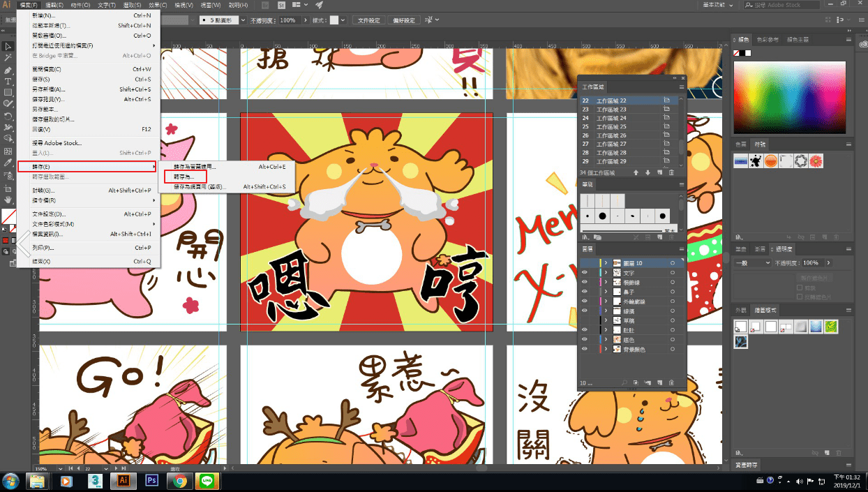Select the ink splatter symbol

[756, 161]
